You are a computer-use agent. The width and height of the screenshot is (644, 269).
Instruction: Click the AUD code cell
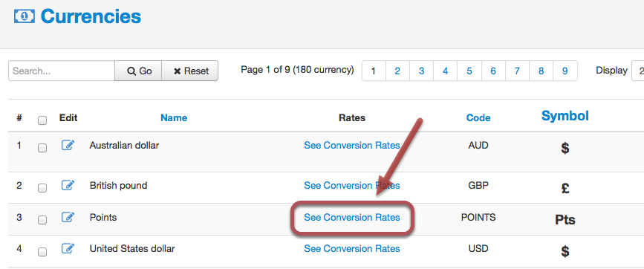click(478, 146)
